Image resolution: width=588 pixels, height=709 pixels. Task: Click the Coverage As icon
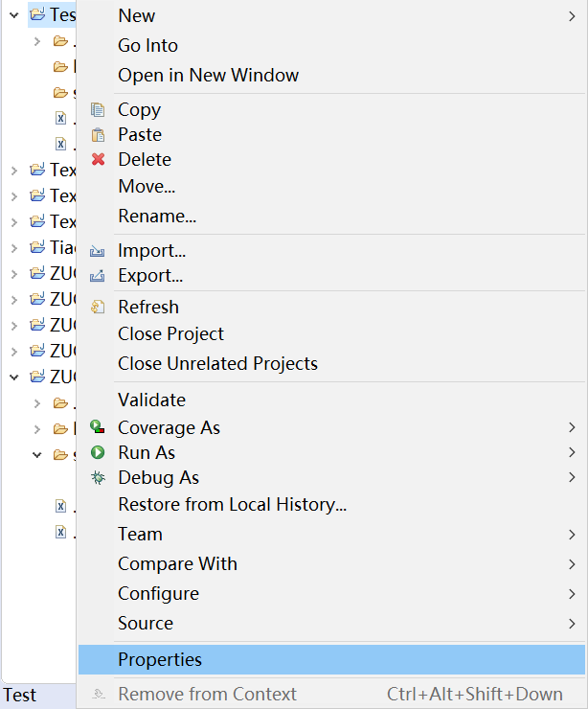coord(98,428)
